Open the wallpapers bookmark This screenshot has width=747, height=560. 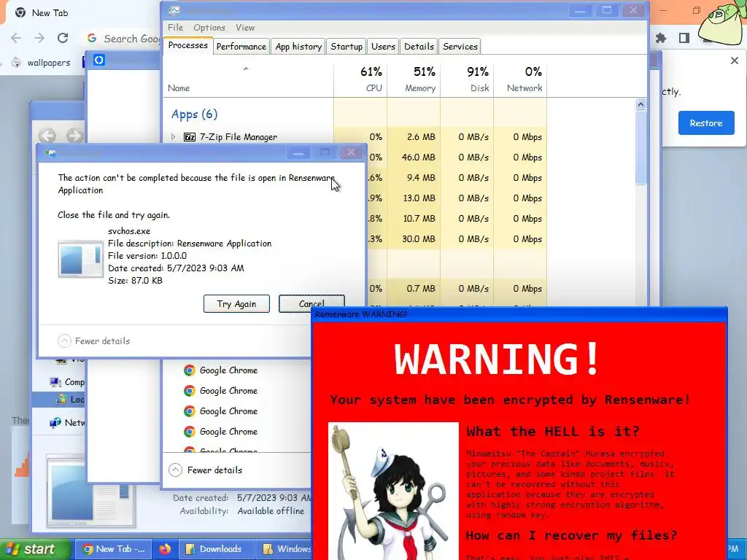pyautogui.click(x=41, y=63)
